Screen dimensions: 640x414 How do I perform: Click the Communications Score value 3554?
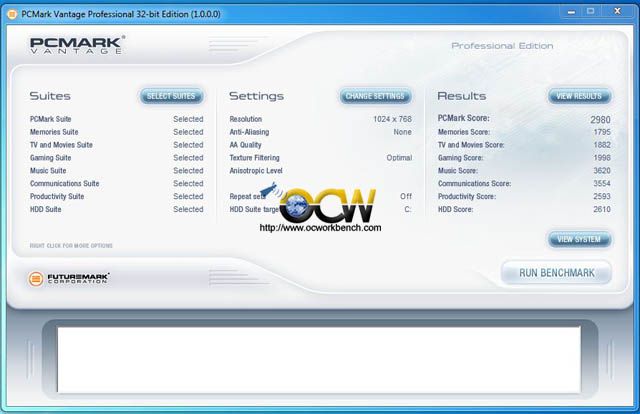pos(602,183)
